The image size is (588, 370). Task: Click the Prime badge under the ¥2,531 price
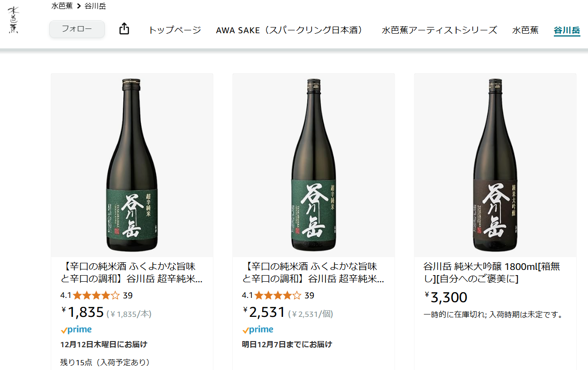[258, 330]
